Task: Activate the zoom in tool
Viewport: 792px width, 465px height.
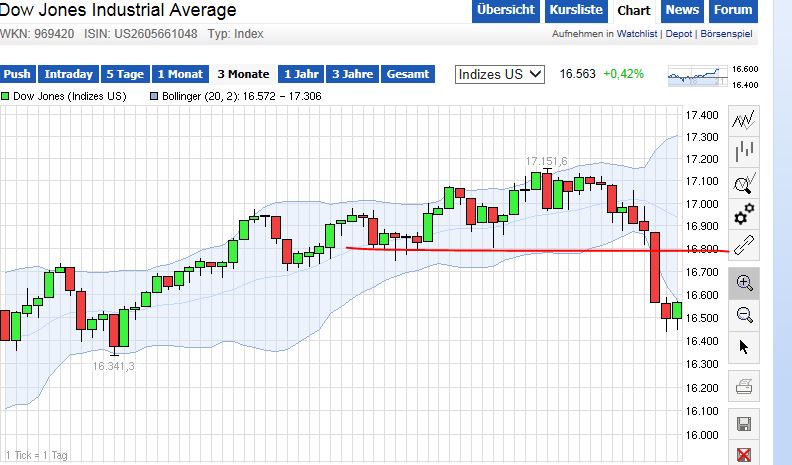Action: pyautogui.click(x=744, y=283)
